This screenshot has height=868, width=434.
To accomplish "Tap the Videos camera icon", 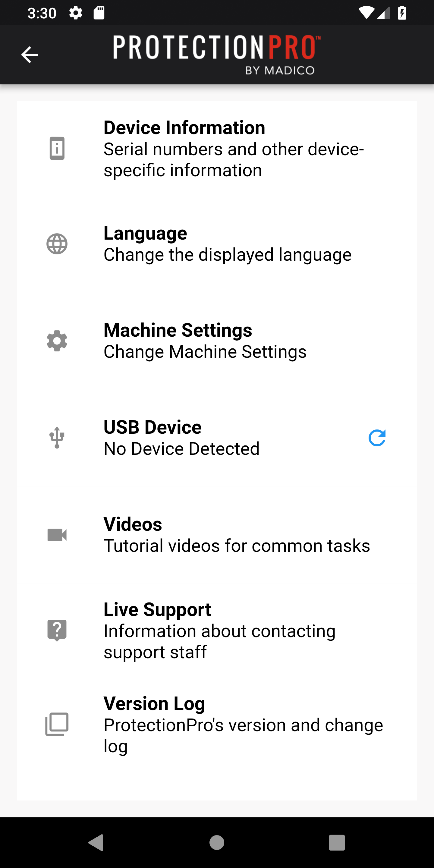I will pyautogui.click(x=57, y=535).
